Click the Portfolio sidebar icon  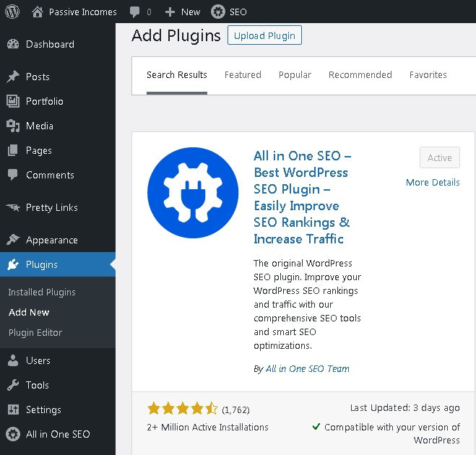pos(13,101)
